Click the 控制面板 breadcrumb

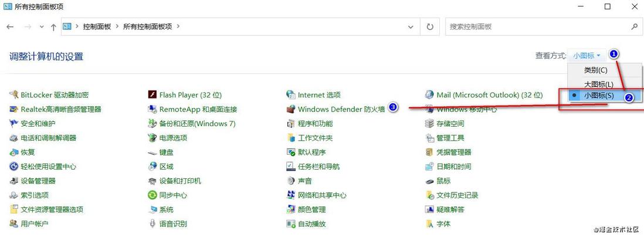click(x=97, y=26)
